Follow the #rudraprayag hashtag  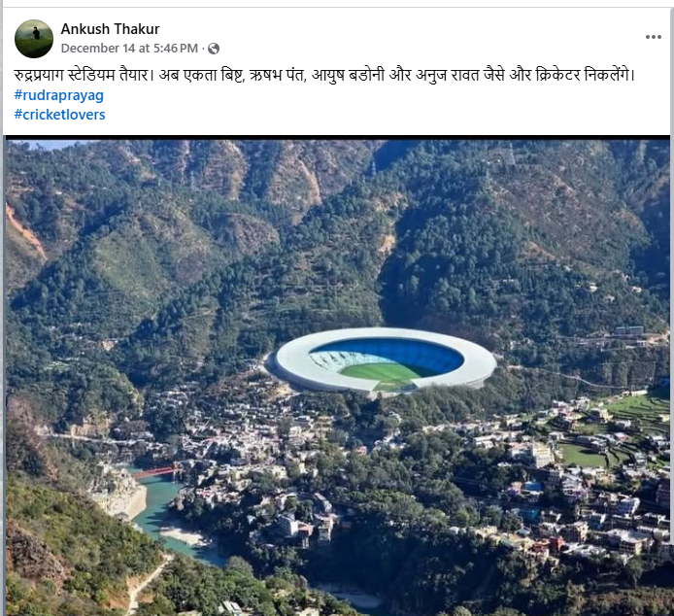(59, 95)
